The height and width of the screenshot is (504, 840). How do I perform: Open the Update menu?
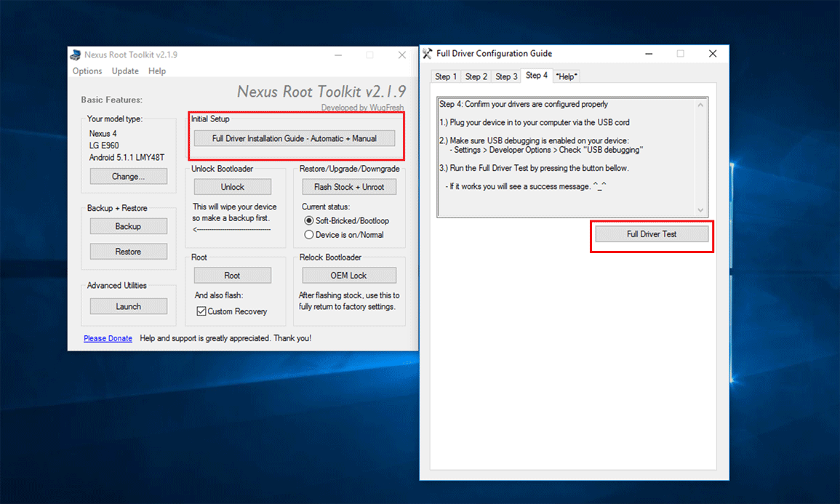click(x=125, y=71)
